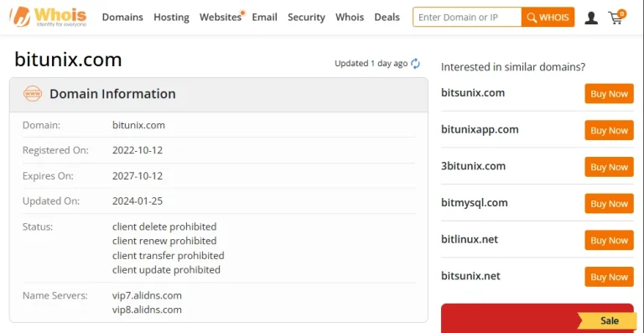Click the Domain Information heading

[x=112, y=94]
